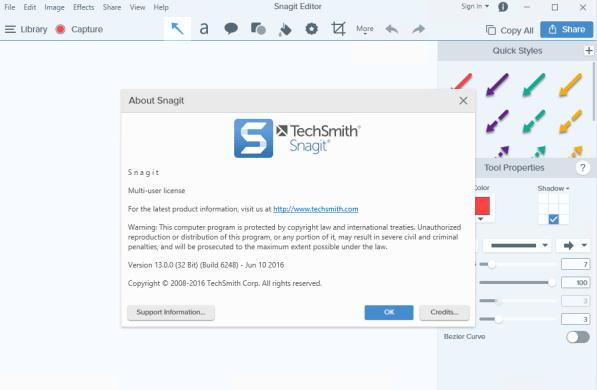Select the Shape tool

tap(258, 29)
